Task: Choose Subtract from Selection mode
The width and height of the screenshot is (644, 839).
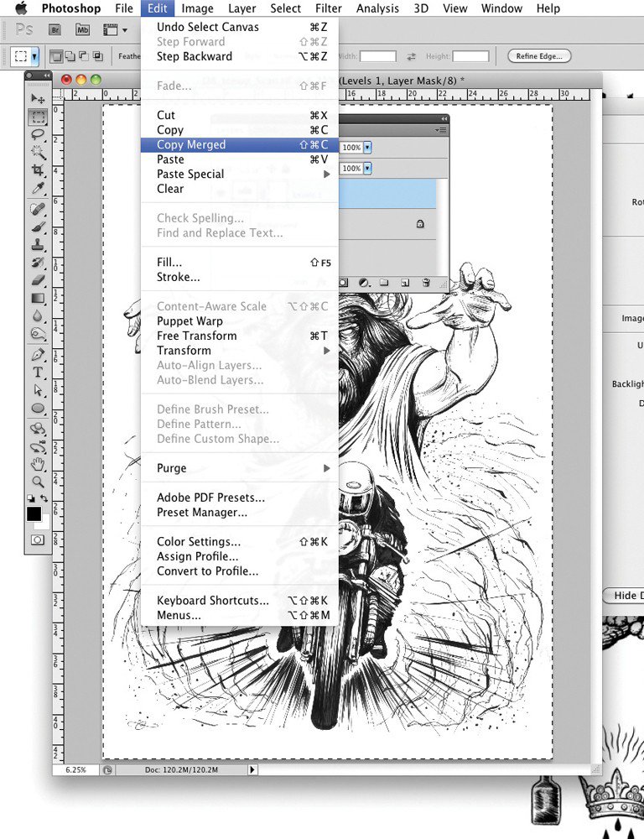Action: click(84, 55)
